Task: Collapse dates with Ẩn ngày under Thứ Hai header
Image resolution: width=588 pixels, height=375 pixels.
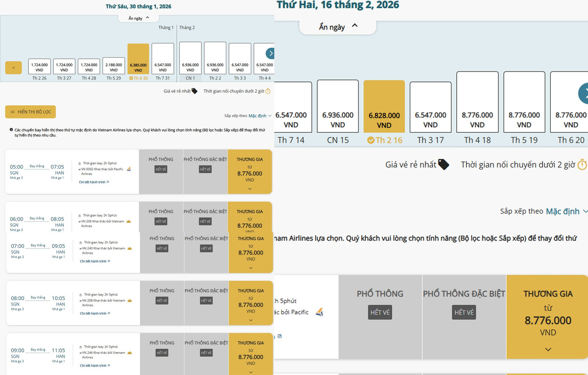Action: point(338,27)
